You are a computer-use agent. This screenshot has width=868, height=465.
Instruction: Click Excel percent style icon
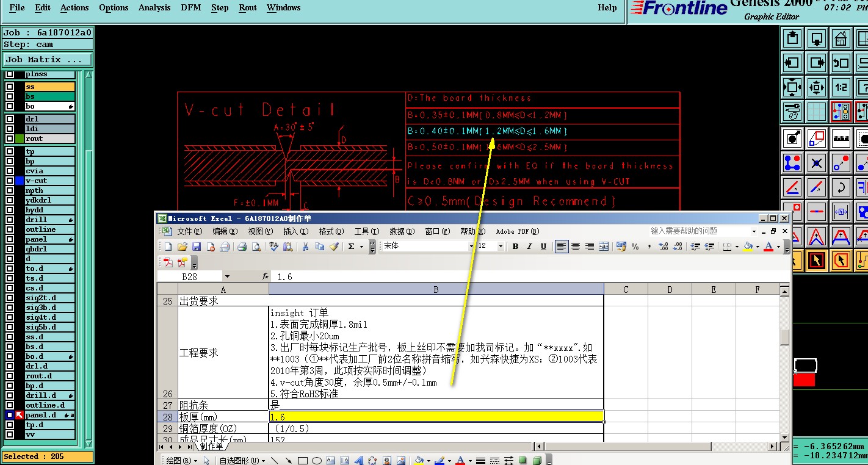pos(635,247)
